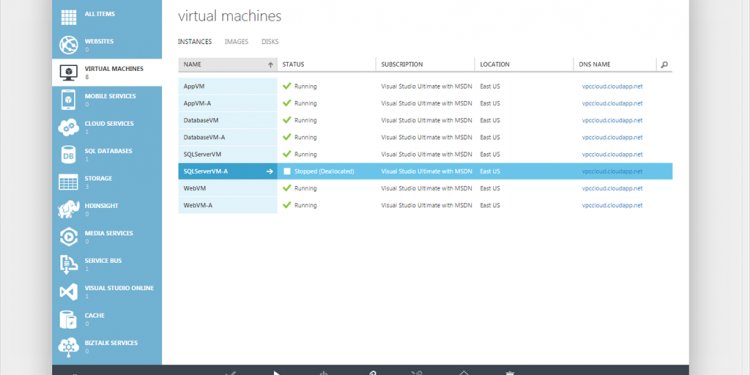Sort by STATUS column header
Viewport: 750px width, 375px height.
293,65
